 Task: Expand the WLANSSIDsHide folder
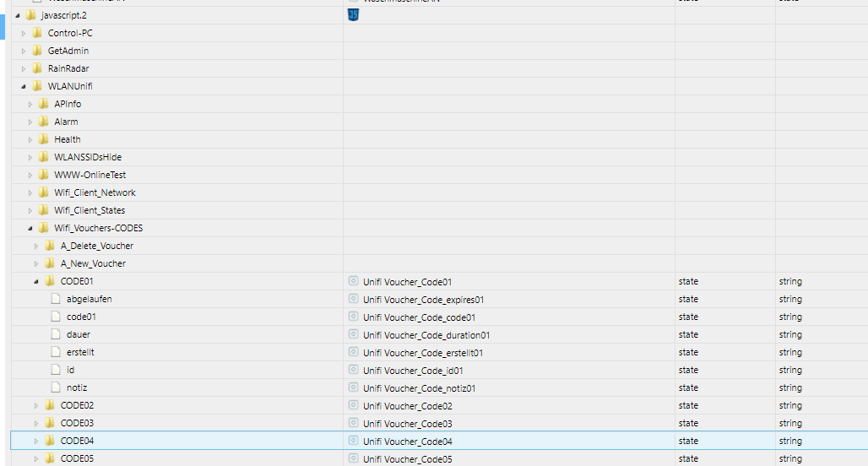point(30,157)
